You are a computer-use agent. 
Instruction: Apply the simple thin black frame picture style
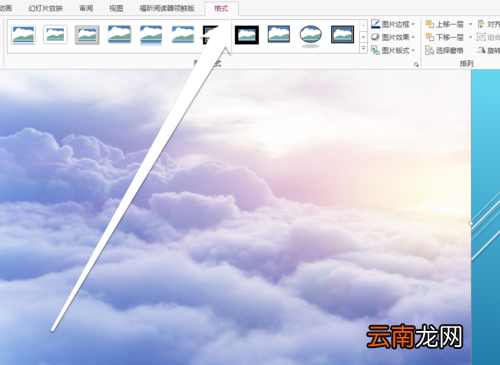point(279,34)
